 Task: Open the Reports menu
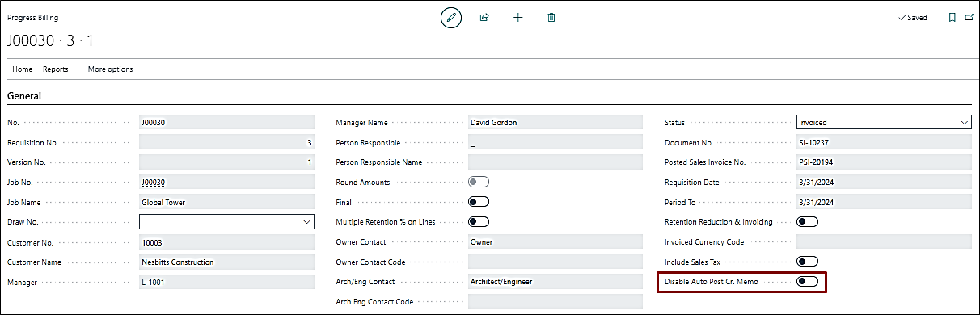pos(56,69)
